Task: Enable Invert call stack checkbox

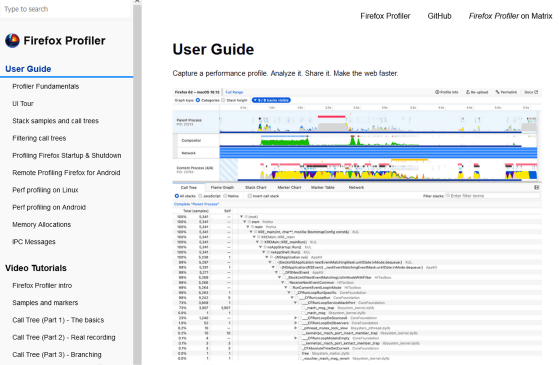Action: point(250,196)
